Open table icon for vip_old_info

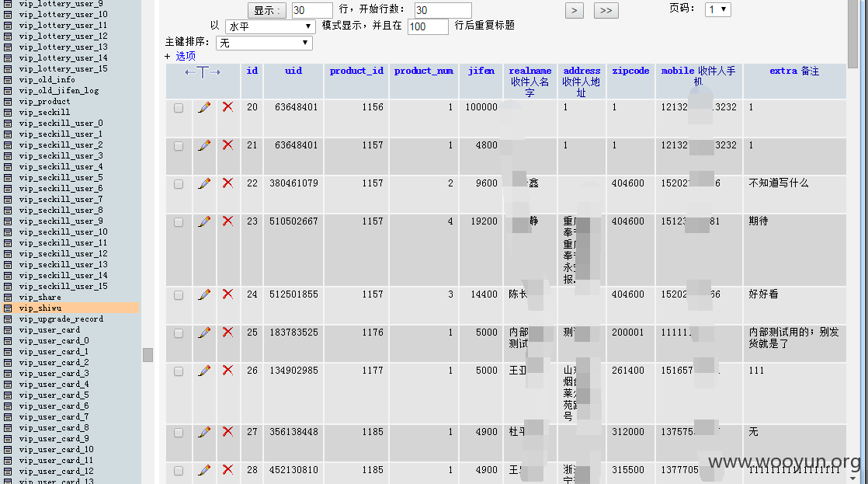click(x=8, y=80)
